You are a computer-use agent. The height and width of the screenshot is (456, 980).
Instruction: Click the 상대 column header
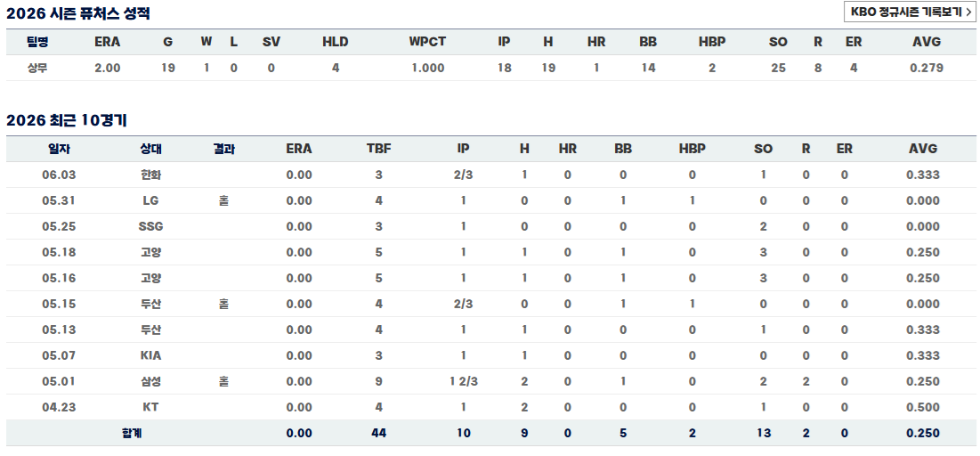[x=150, y=149]
